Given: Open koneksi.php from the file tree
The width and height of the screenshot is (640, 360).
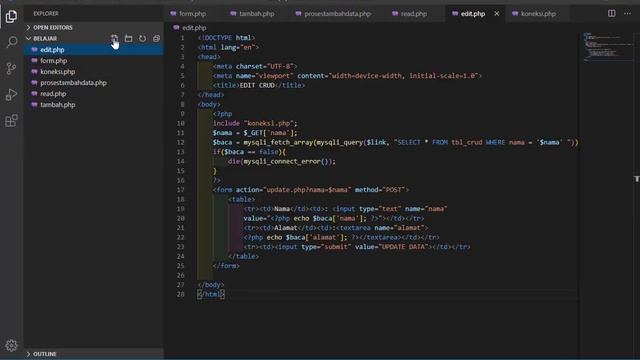Looking at the screenshot, I should [93, 71].
